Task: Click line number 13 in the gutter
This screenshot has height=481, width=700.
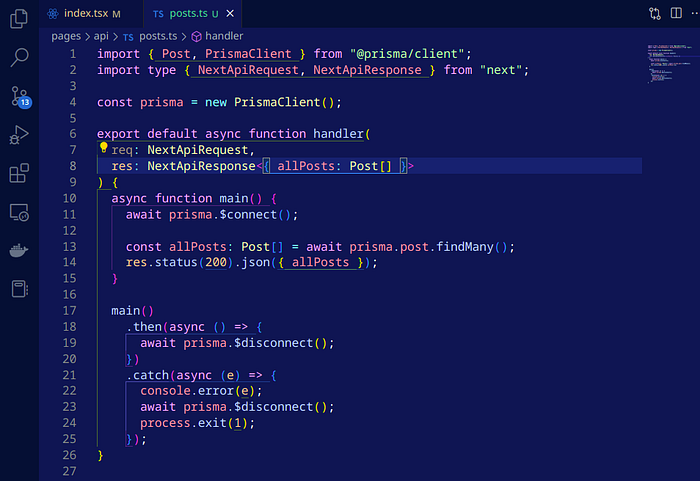Action: (70, 247)
